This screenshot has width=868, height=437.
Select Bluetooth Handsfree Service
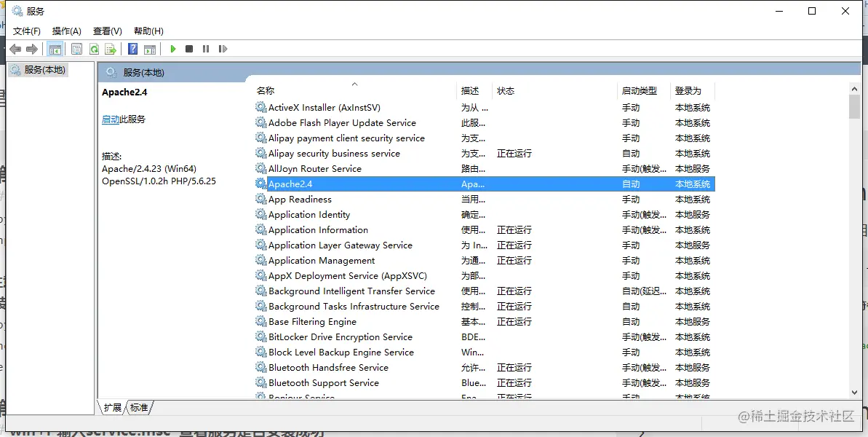[x=328, y=368]
